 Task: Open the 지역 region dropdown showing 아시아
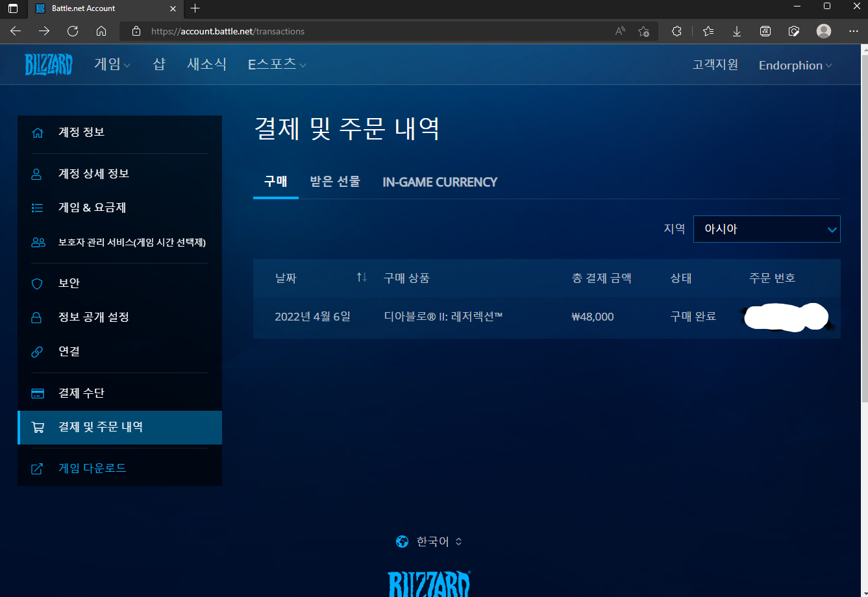[x=767, y=229]
